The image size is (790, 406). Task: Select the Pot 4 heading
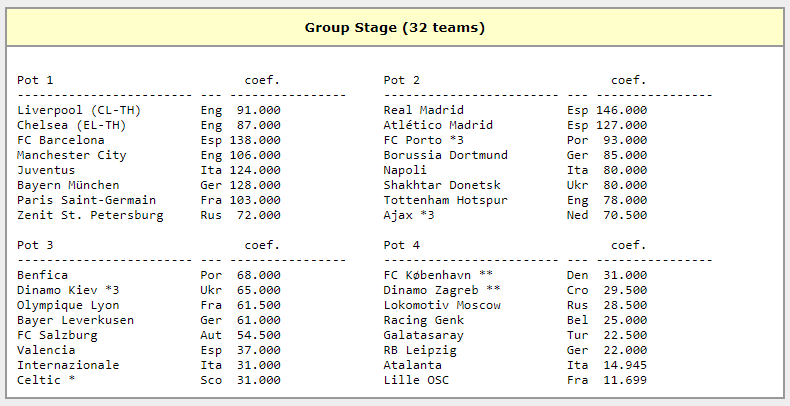click(x=402, y=245)
